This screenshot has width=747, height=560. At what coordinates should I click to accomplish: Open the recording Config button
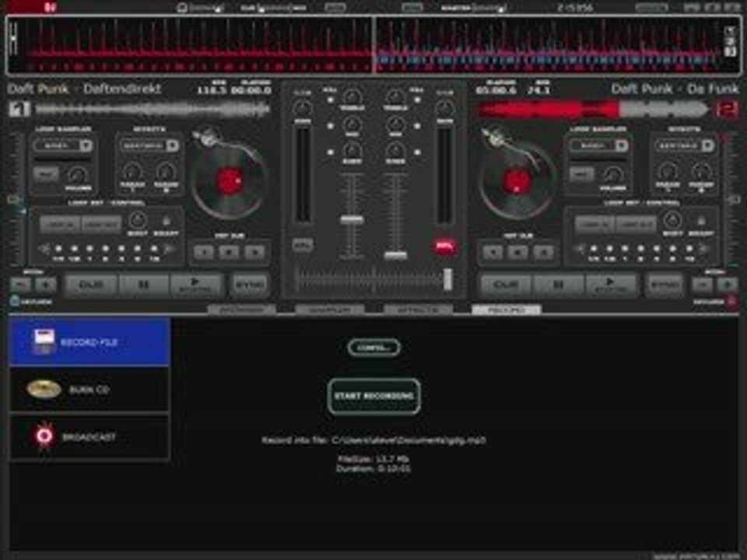(x=374, y=347)
